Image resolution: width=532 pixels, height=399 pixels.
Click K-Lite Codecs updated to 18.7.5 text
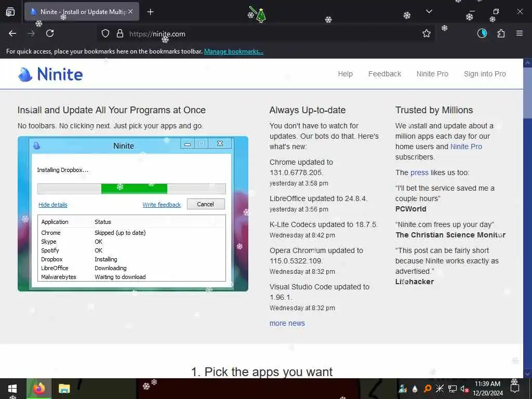click(324, 224)
